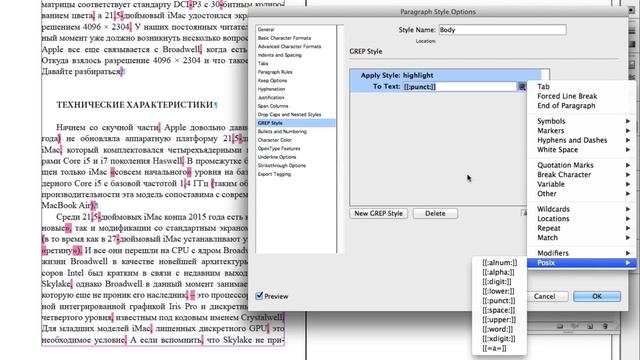Click the heading ТЕХНИЧЕСКИЕ ХАРАКТЕРИСТИКИ in document
Image resolution: width=640 pixels, height=360 pixels.
[135, 105]
